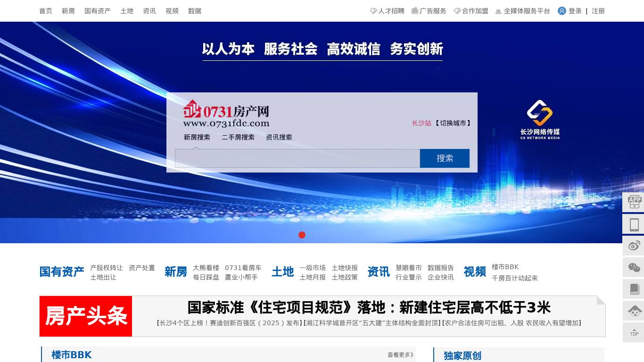Viewport: 644px width, 362px height.
Task: Click inside the search input field
Action: tap(297, 158)
